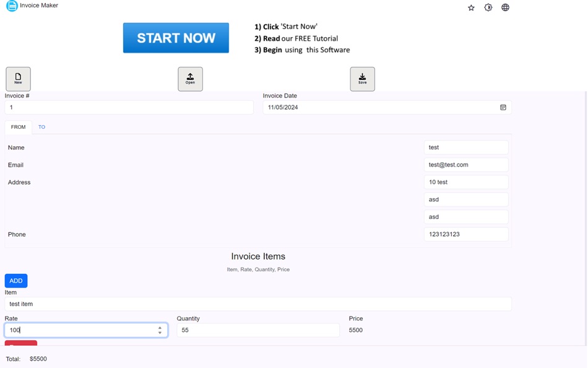Click the Rate stepper arrows
The width and height of the screenshot is (588, 368).
click(160, 330)
